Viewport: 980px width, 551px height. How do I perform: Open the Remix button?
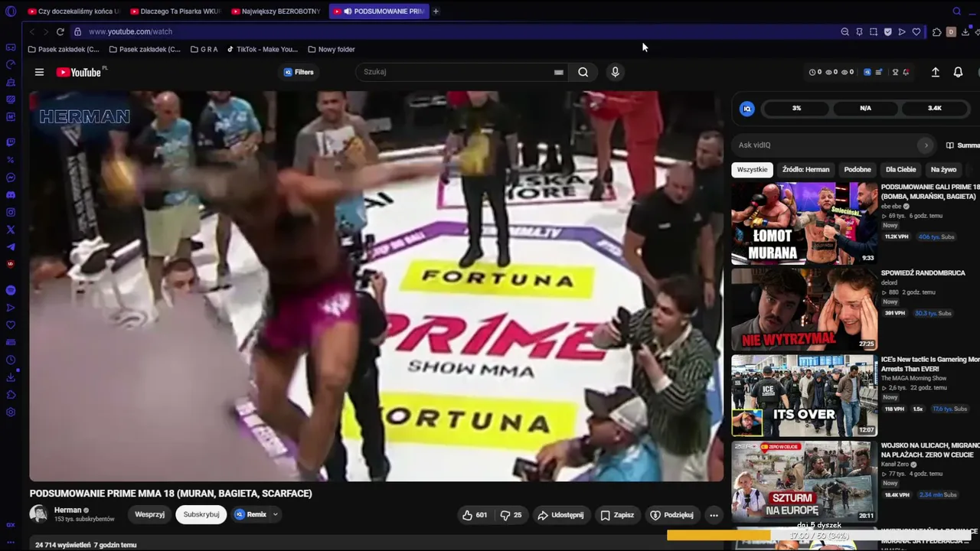[250, 515]
